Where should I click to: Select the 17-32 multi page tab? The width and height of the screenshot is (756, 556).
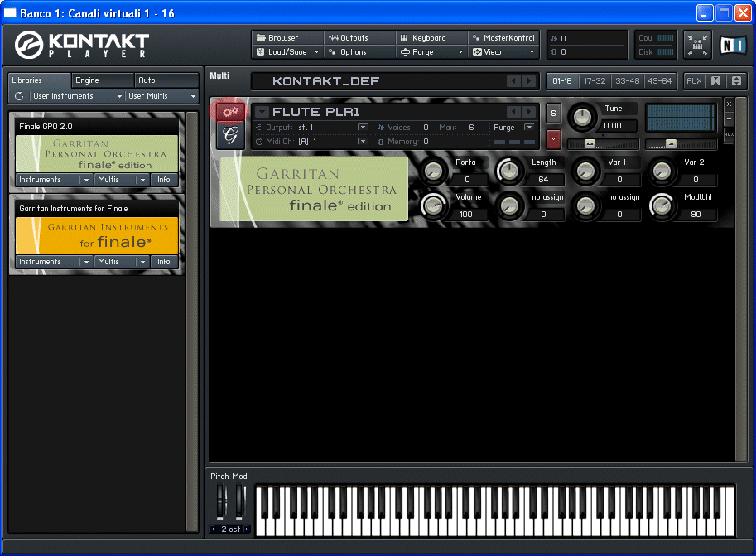(x=594, y=81)
